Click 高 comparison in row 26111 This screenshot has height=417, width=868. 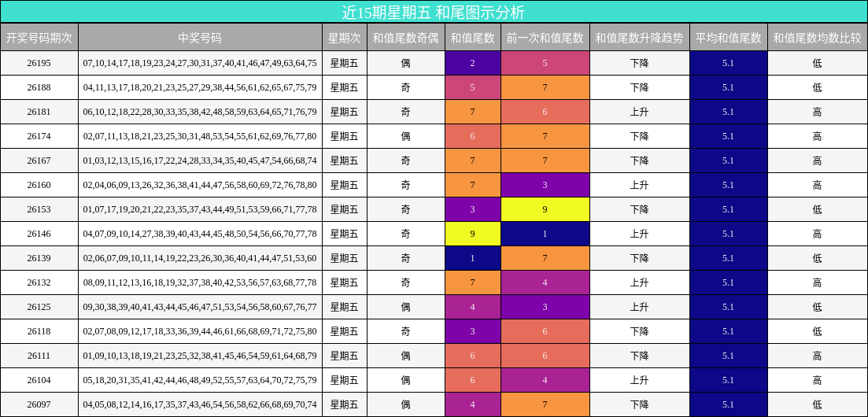(x=818, y=356)
